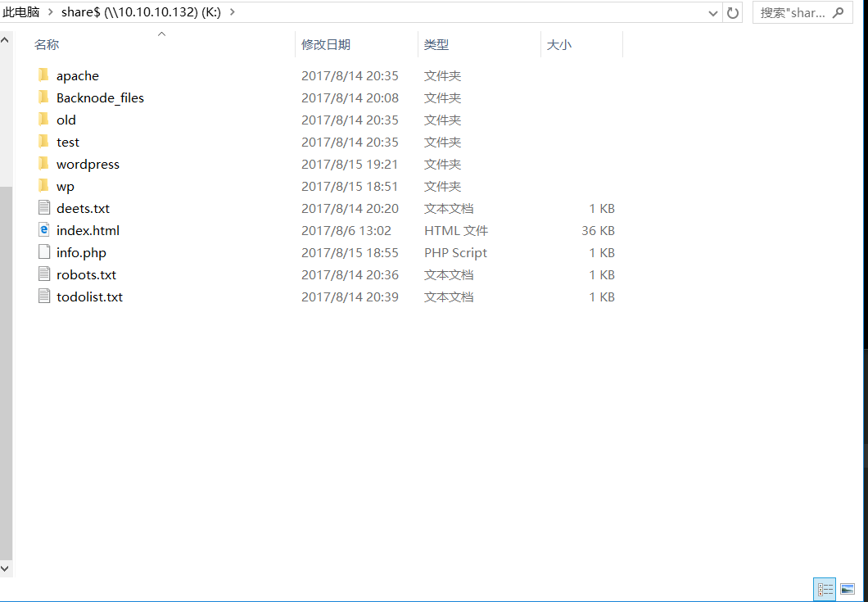Sort by the 名称 column header
Viewport: 868px width, 602px height.
click(47, 45)
